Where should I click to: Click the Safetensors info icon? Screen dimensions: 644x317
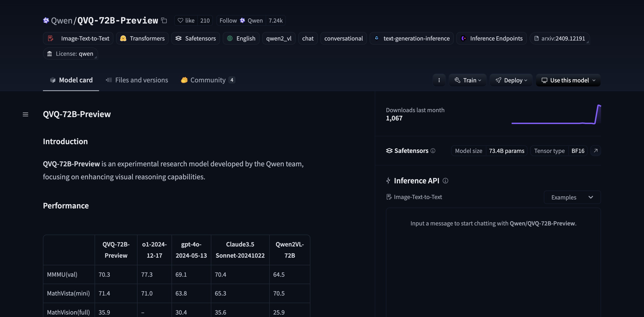click(x=433, y=151)
